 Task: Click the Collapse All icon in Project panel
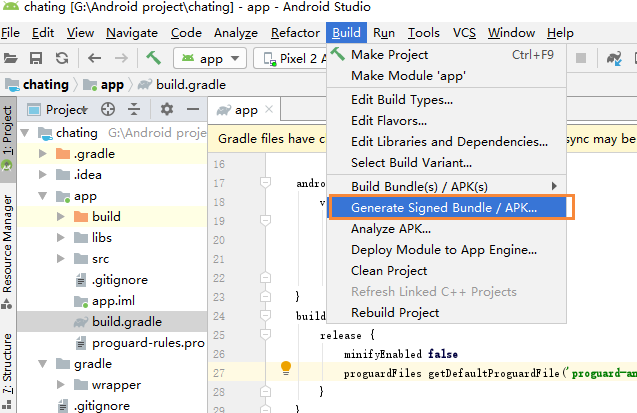tap(134, 109)
